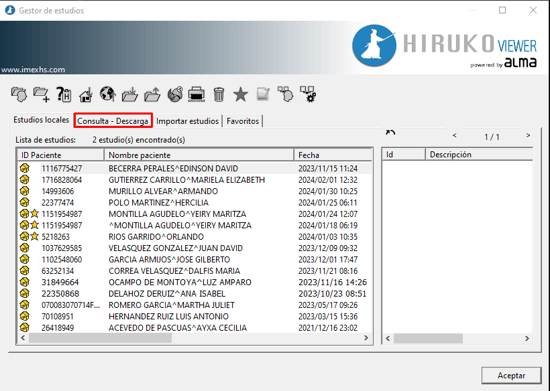This screenshot has height=391, width=550.
Task: Click the study list horizontal scrollbar thumb
Action: (x=100, y=338)
